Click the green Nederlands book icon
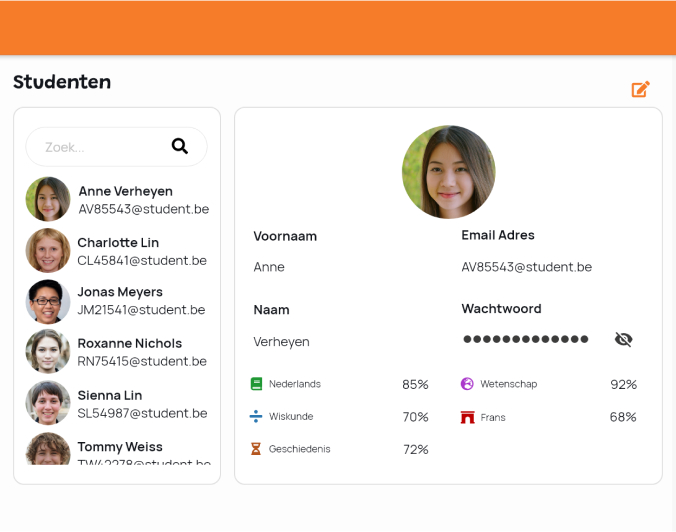Image resolution: width=676 pixels, height=532 pixels. pos(256,384)
